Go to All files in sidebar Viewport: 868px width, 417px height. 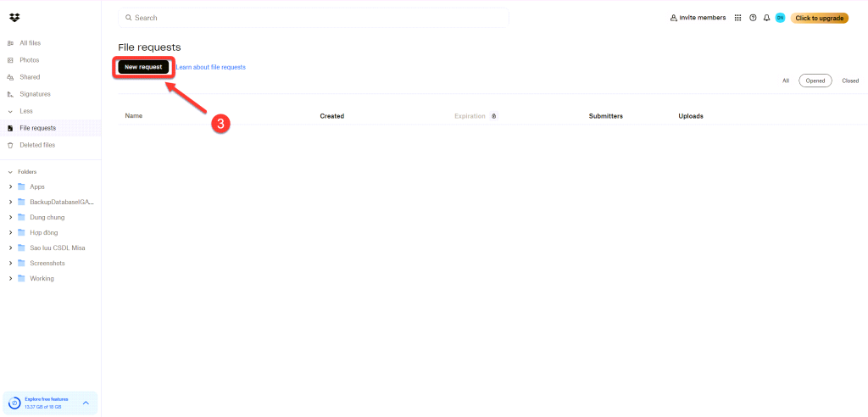click(30, 43)
